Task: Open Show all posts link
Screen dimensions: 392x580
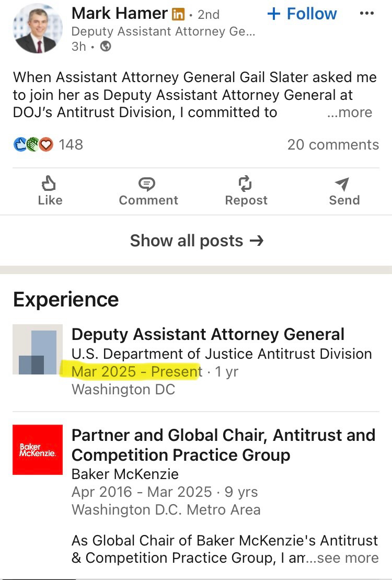Action: [197, 241]
